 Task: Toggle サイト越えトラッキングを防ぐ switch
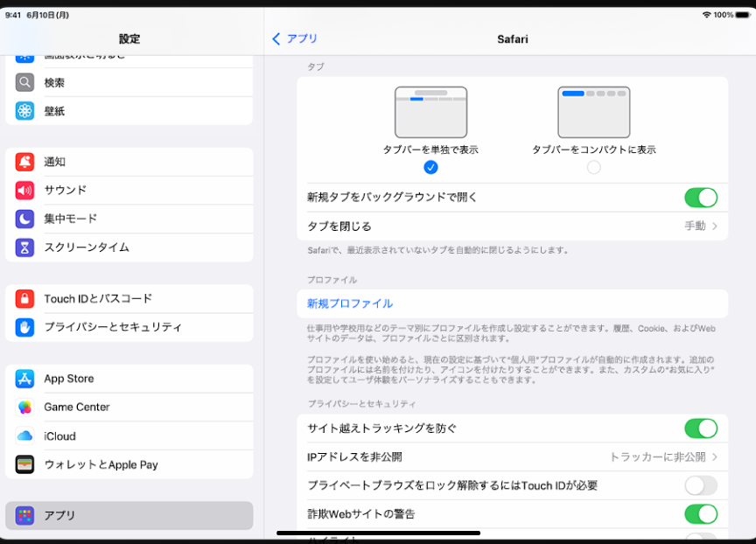point(701,429)
